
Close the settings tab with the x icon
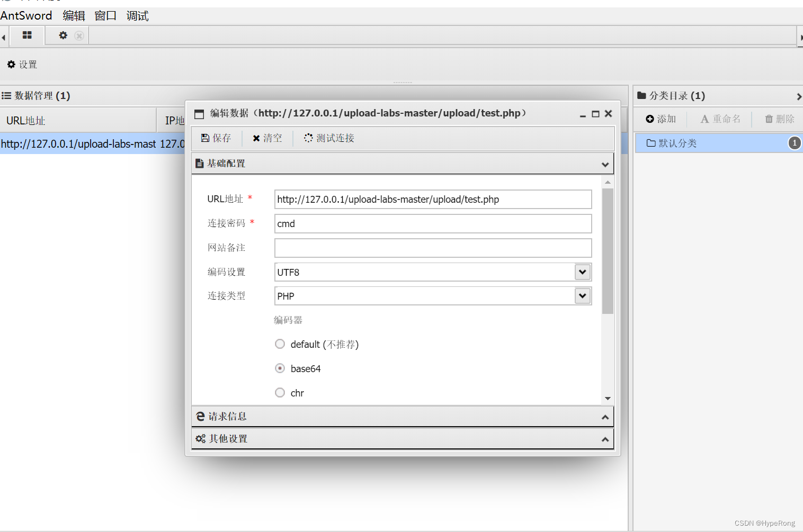click(x=79, y=35)
